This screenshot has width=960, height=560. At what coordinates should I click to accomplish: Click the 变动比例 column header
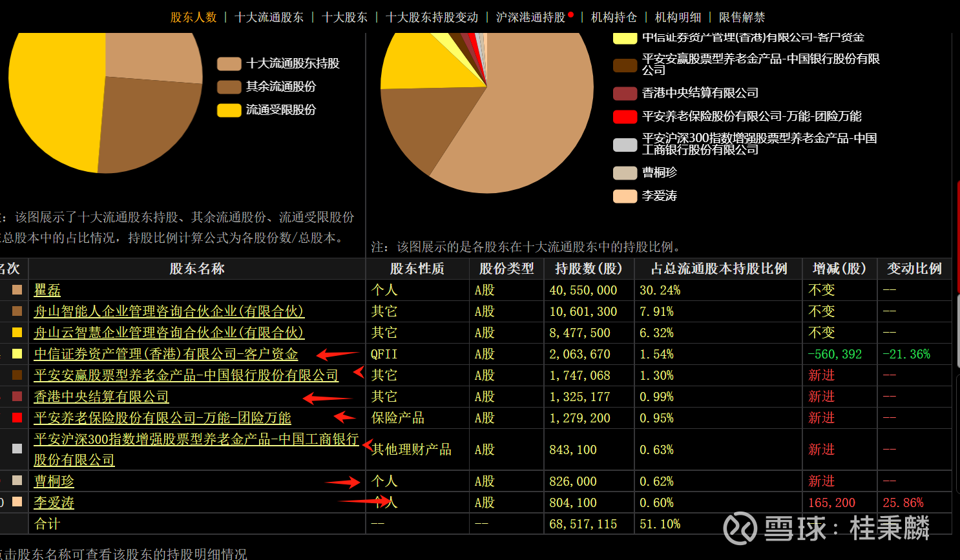(914, 269)
